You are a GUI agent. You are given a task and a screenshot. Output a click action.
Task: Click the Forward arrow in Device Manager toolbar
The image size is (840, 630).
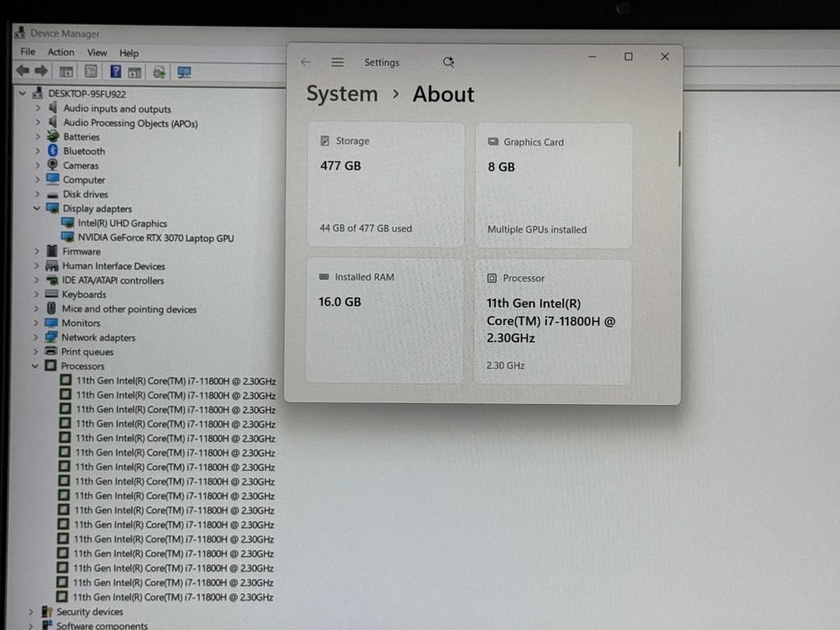[x=41, y=71]
